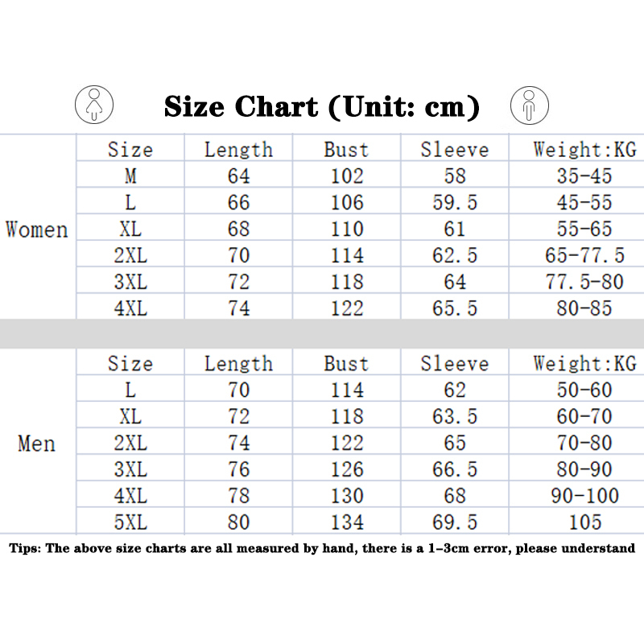Screen dimensions: 644x644
Task: Select the Men 5XL size cell
Action: [130, 522]
